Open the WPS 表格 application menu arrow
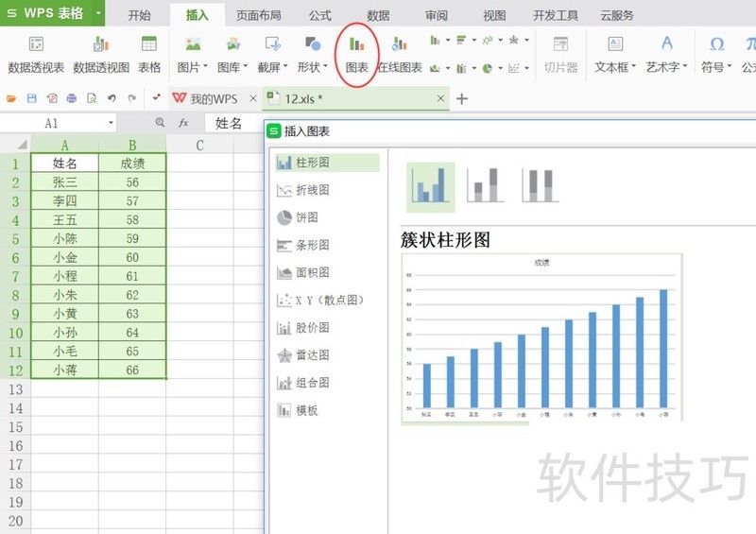The width and height of the screenshot is (756, 534). 98,12
